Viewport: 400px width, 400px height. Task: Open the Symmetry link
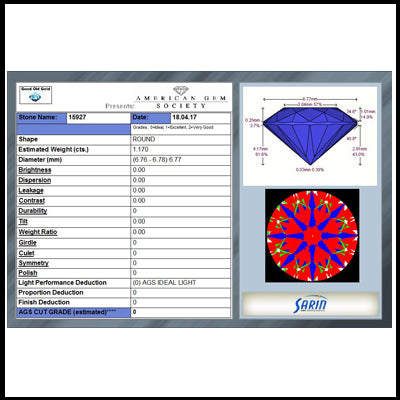pos(33,263)
